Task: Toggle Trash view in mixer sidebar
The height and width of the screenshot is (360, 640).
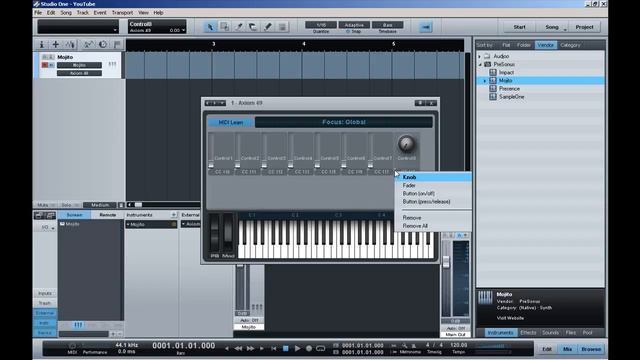Action: (45, 303)
